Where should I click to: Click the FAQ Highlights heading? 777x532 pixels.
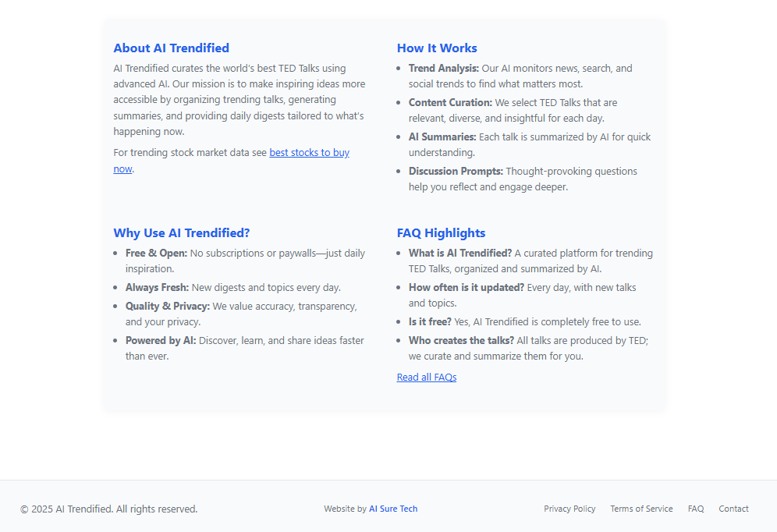(441, 233)
